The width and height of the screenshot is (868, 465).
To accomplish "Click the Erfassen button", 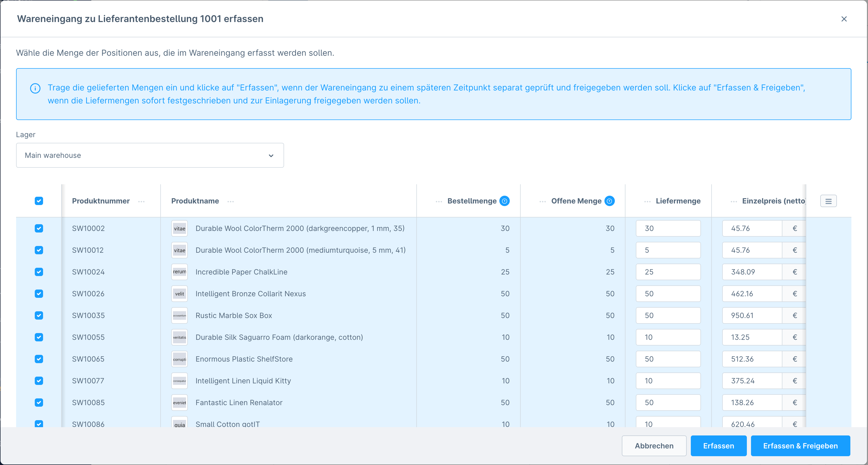I will click(718, 446).
